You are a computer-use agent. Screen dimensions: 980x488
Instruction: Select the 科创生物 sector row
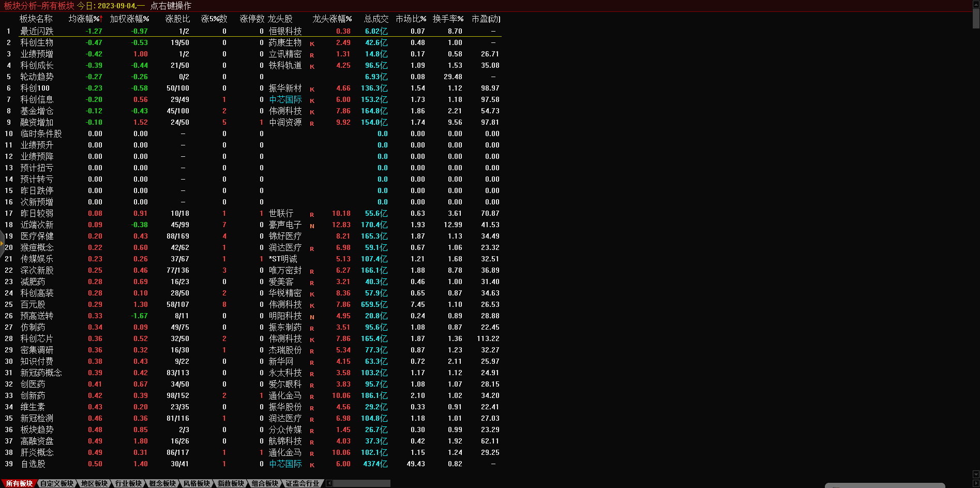(x=37, y=42)
